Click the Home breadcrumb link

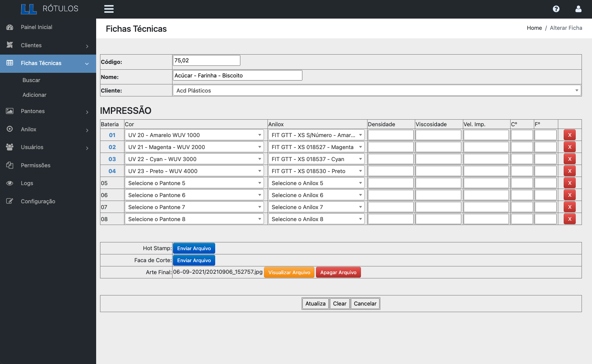coord(534,28)
